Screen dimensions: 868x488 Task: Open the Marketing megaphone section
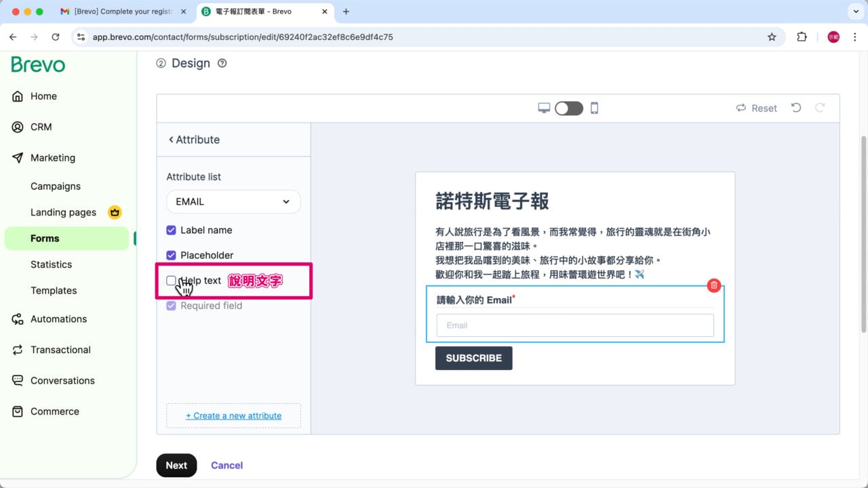tap(52, 157)
